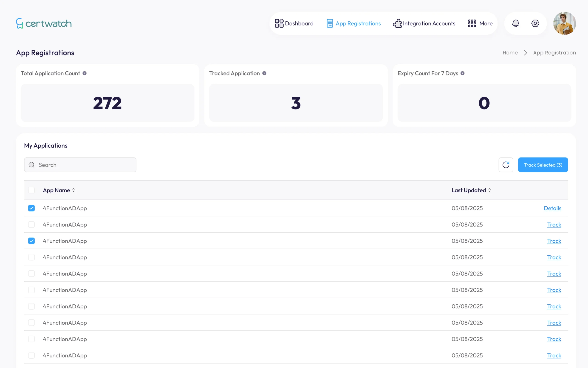Screen dimensions: 588x368
Task: Click the Dashboard grid icon
Action: coord(279,23)
